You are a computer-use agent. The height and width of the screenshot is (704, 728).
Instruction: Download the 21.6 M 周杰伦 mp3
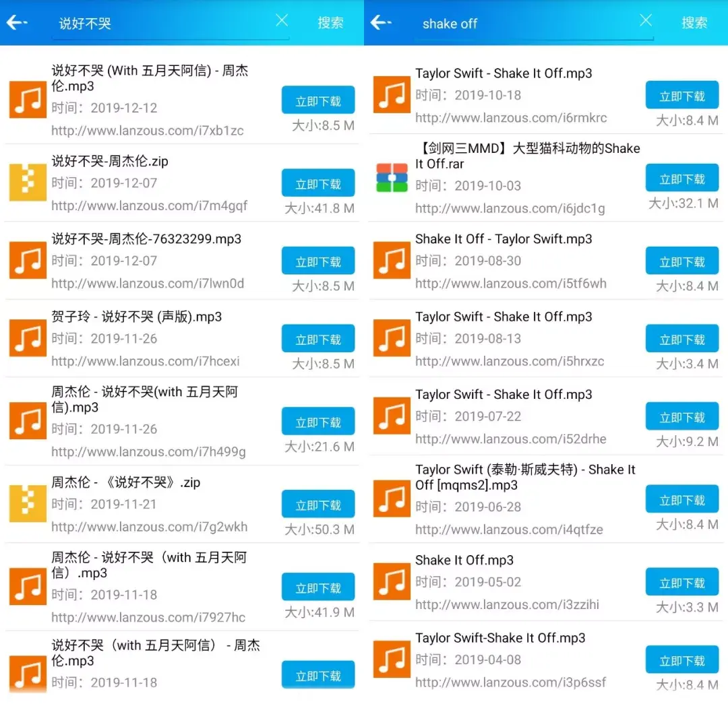pyautogui.click(x=318, y=421)
